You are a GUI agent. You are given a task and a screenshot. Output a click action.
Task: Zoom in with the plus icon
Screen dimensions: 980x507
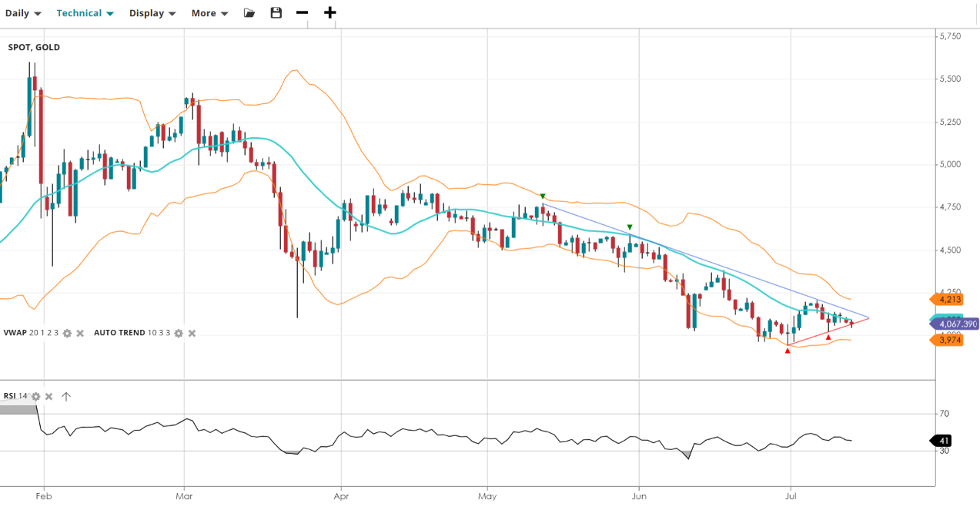point(329,13)
